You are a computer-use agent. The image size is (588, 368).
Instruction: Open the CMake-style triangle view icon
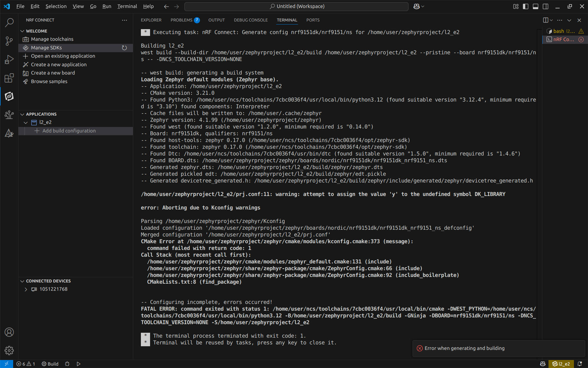pos(9,133)
